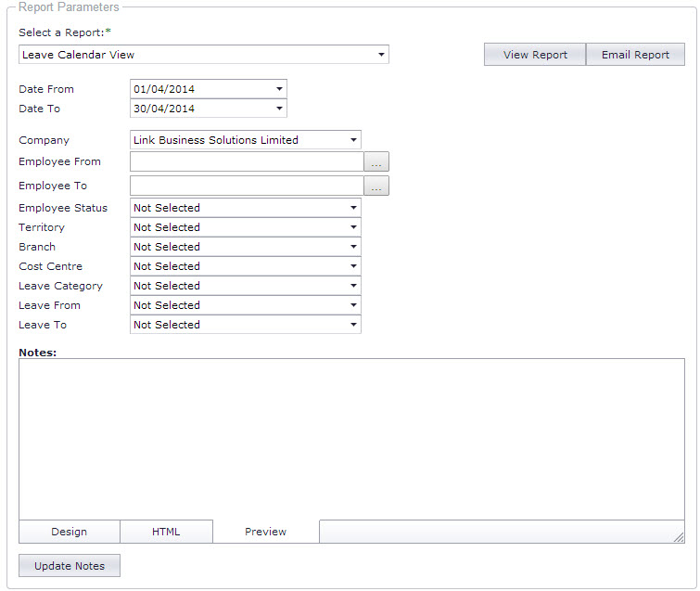This screenshot has height=591, width=700.
Task: Open the Employee To lookup ellipsis button
Action: [x=376, y=186]
